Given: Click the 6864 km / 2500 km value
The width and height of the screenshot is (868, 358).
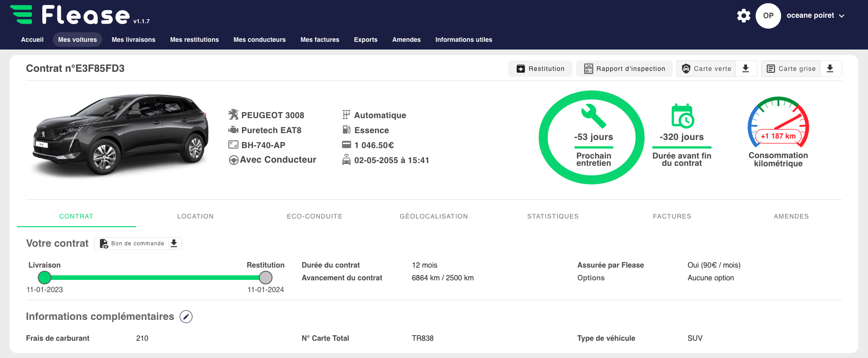Looking at the screenshot, I should coord(443,278).
